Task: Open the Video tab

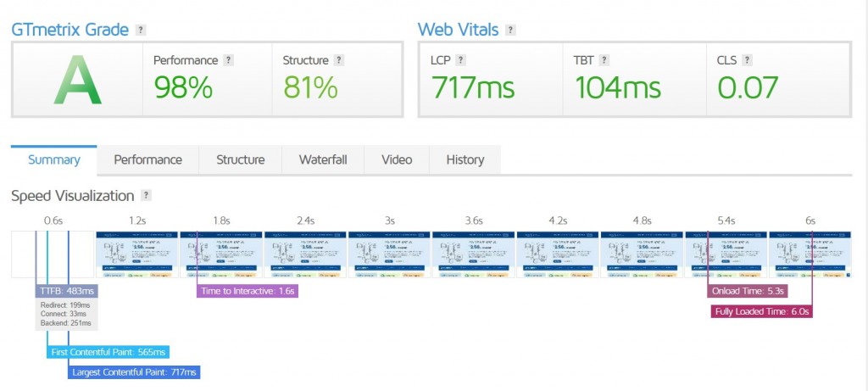Action: (397, 160)
